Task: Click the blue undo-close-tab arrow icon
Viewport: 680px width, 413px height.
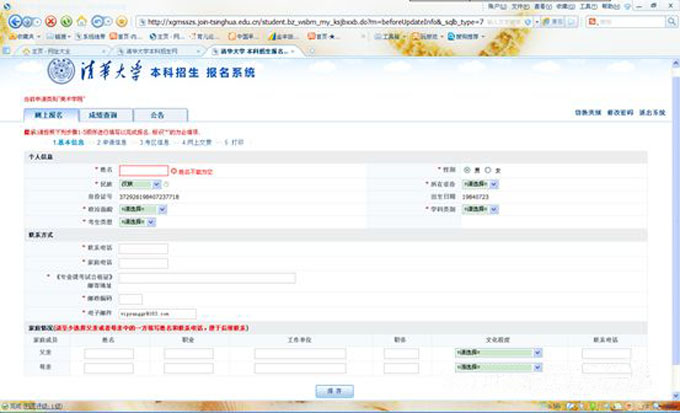Action: [98, 21]
